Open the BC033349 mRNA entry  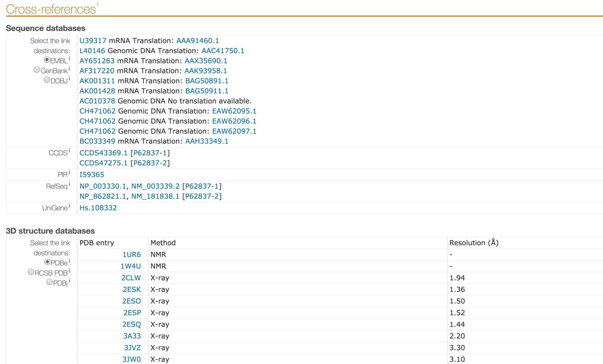[97, 141]
